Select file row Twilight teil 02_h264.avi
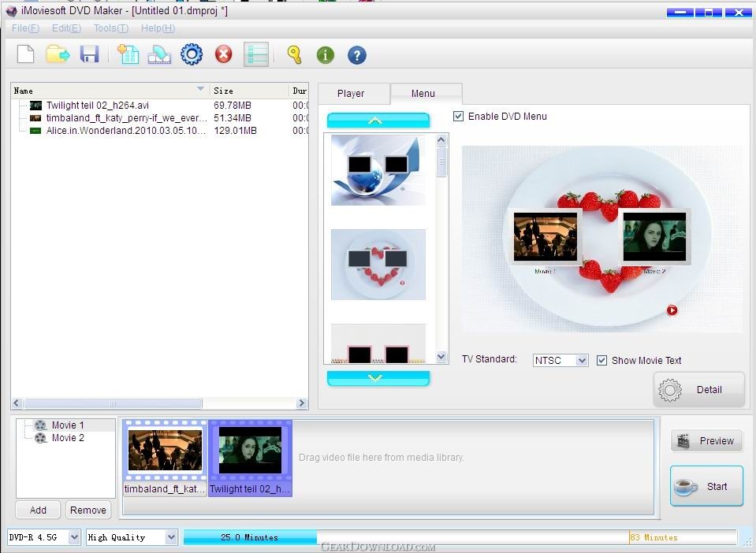The width and height of the screenshot is (756, 553). pos(159,105)
